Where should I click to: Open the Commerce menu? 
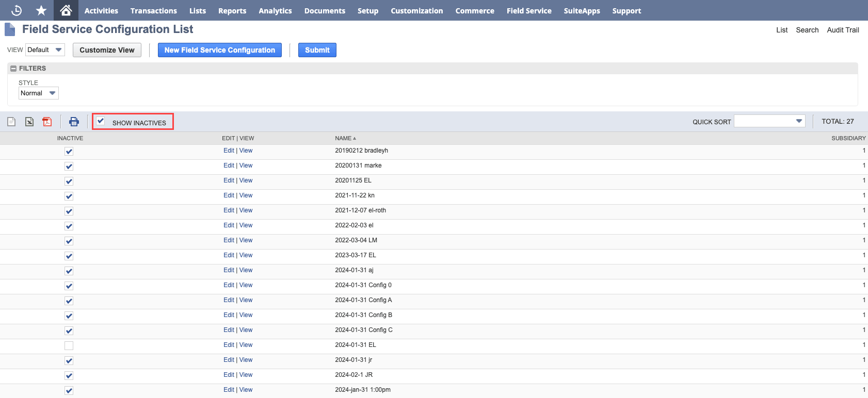coord(475,10)
